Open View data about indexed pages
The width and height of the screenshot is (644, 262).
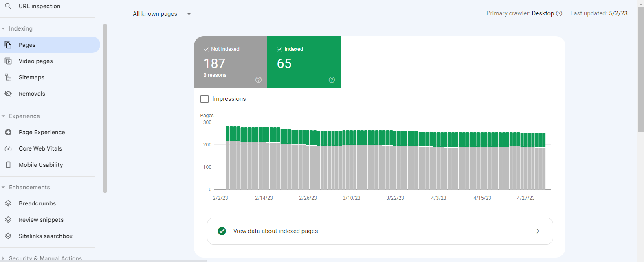pyautogui.click(x=380, y=231)
